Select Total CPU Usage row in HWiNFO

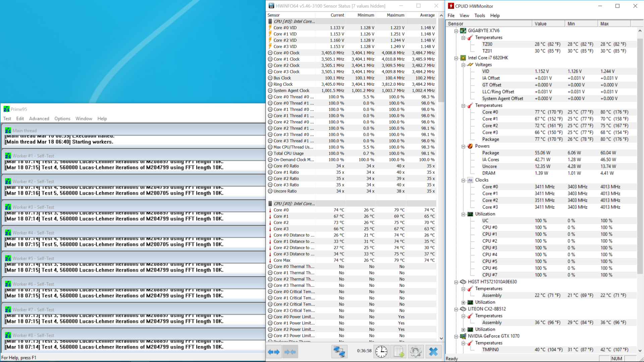pos(352,153)
